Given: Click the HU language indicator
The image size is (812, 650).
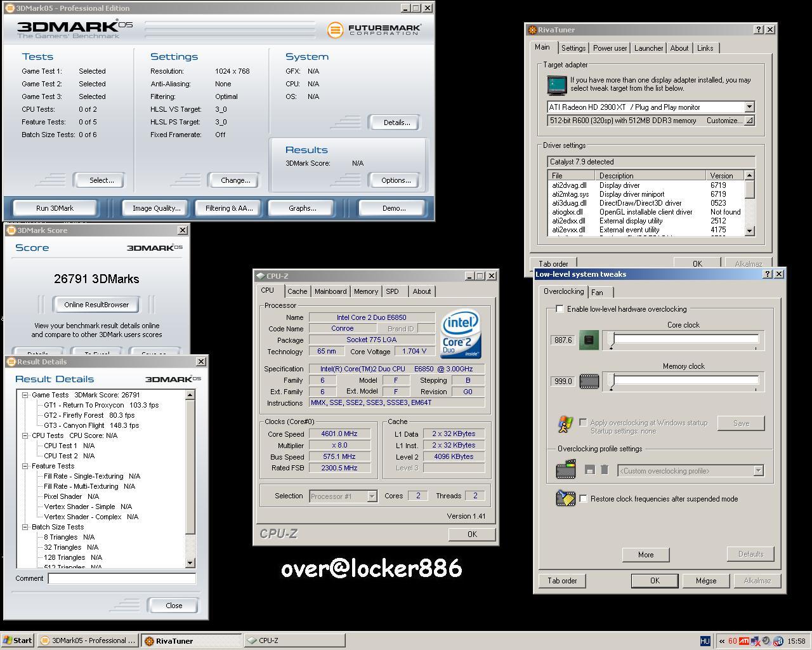Looking at the screenshot, I should [x=705, y=641].
